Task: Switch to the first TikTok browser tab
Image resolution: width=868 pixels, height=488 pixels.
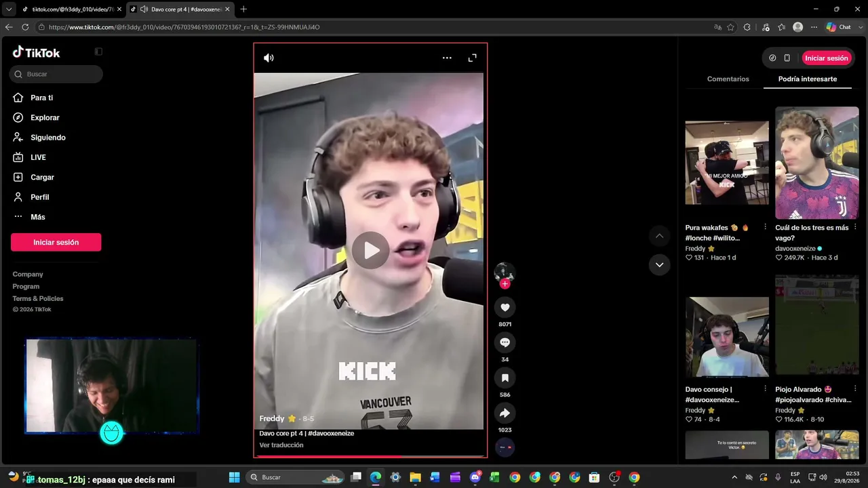Action: (71, 9)
